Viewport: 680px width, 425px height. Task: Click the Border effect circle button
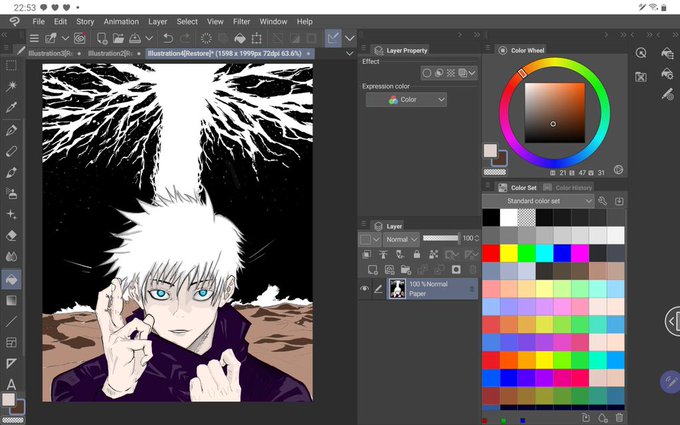point(427,73)
